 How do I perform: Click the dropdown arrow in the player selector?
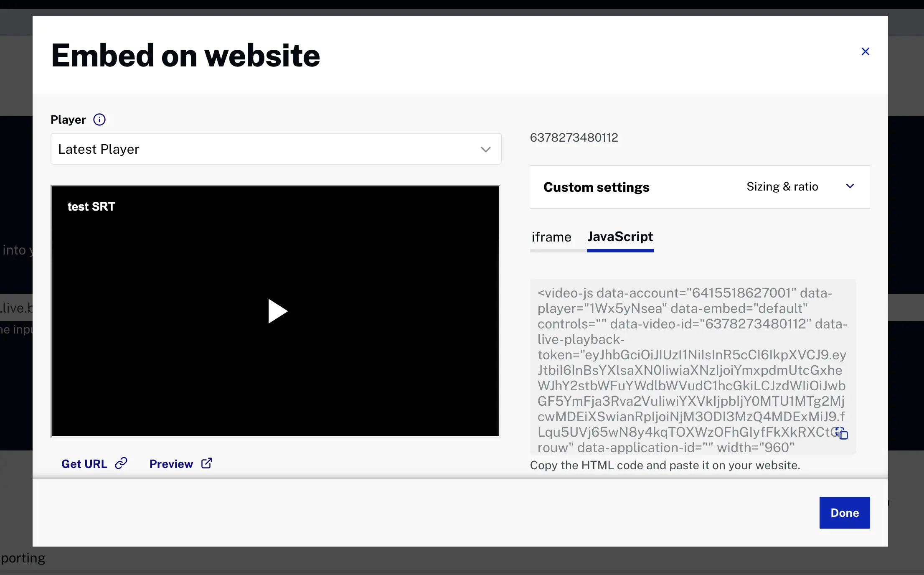485,149
